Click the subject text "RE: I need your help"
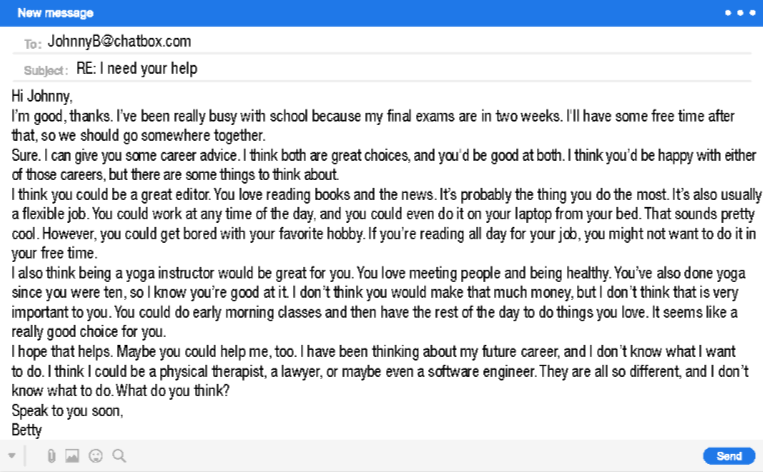Viewport: 763px width, 472px height. tap(137, 69)
